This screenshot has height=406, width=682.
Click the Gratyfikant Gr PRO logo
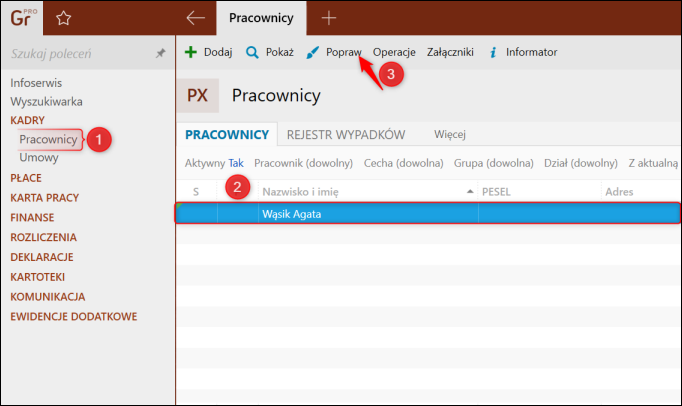click(23, 18)
